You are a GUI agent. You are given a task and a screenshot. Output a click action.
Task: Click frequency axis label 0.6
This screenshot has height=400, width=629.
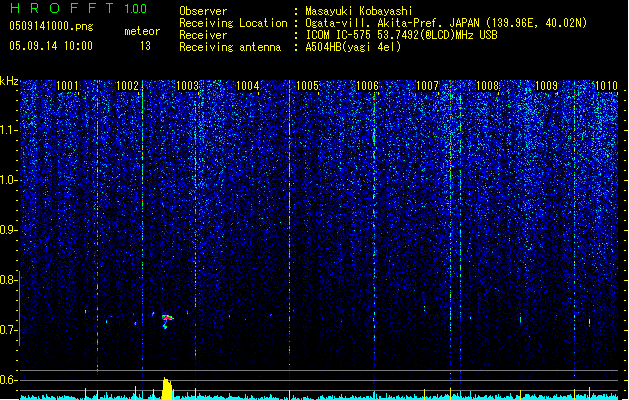[8, 380]
